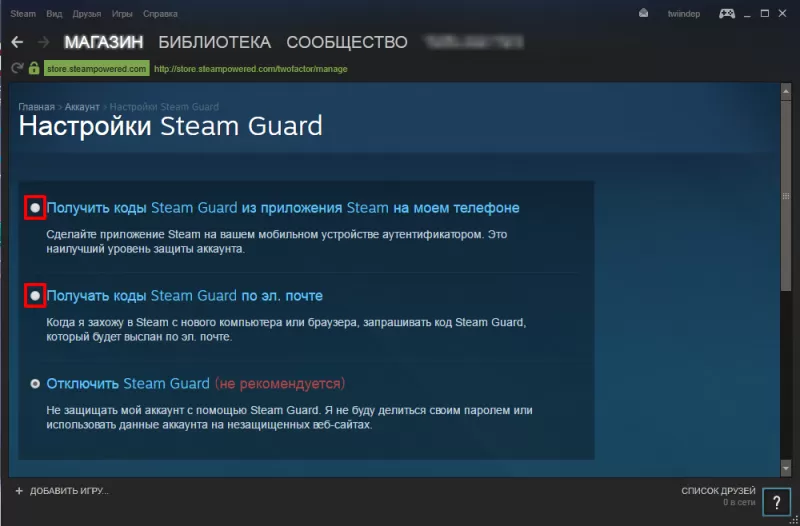
Task: Select the phone app Steam Guard radio button
Action: [x=35, y=208]
